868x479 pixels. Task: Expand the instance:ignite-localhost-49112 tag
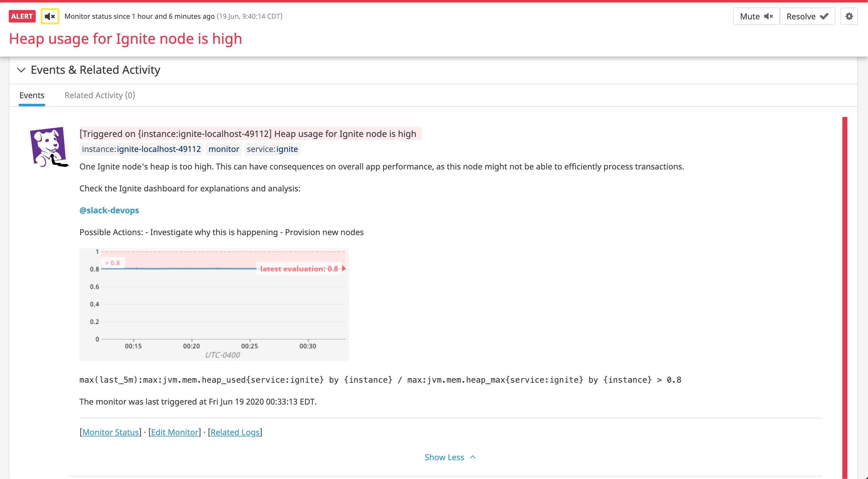click(142, 149)
